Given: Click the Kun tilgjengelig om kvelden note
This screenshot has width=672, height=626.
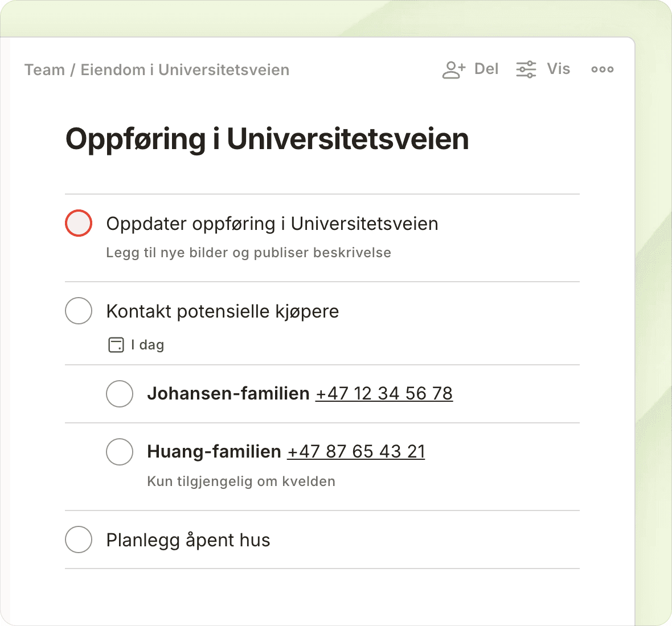Looking at the screenshot, I should (241, 481).
